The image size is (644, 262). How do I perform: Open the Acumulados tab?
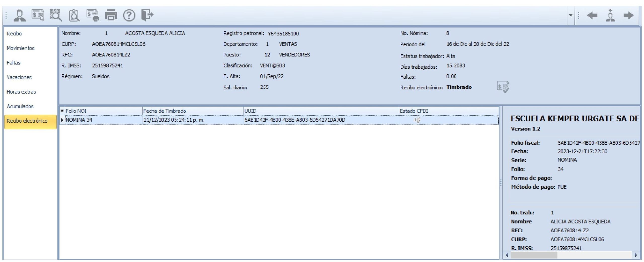point(20,106)
